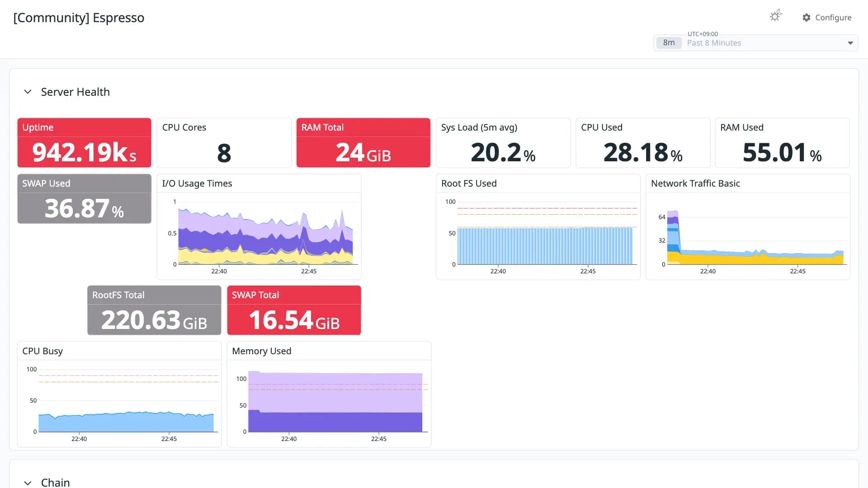Screen dimensions: 868x488
Task: Open the Past 8 Minutes time dropdown
Action: click(x=756, y=43)
